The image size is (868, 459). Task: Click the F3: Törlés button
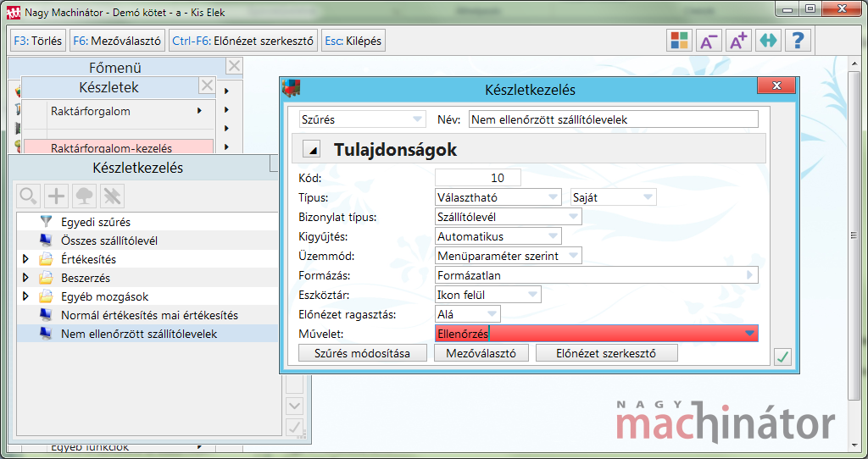(38, 41)
